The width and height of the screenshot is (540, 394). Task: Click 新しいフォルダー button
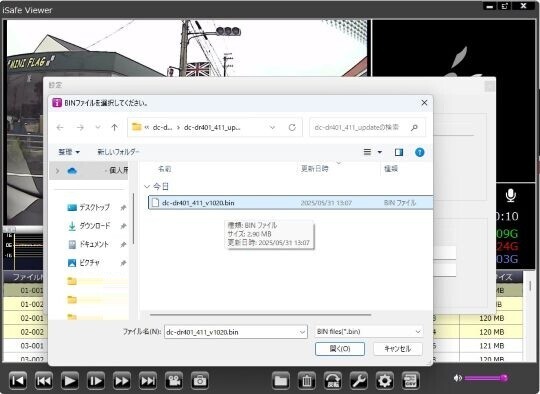(118, 152)
